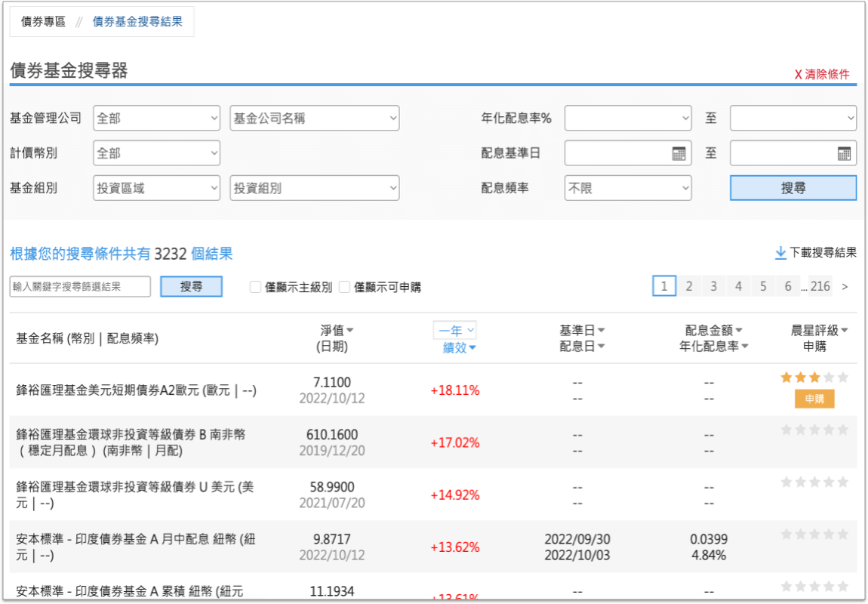The image size is (868, 604).
Task: Sort by 晨星評級 using its arrow icon
Action: point(845,331)
